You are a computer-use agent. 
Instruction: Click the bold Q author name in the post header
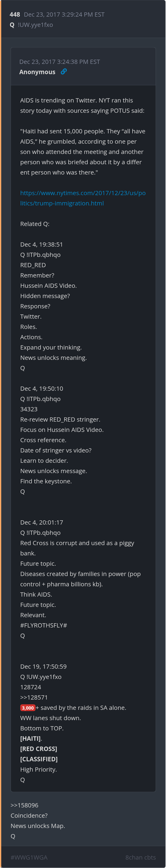coord(12,25)
